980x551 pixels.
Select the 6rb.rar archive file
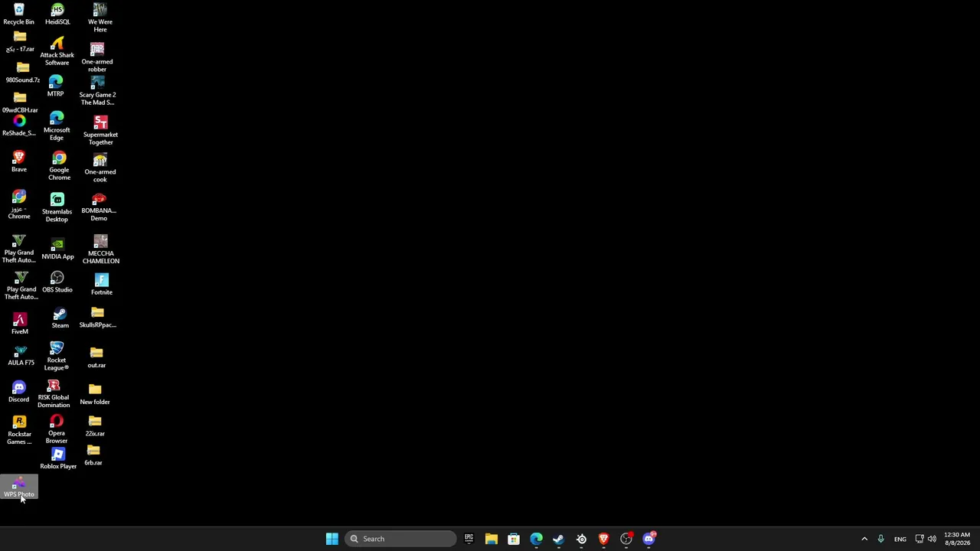tap(93, 455)
